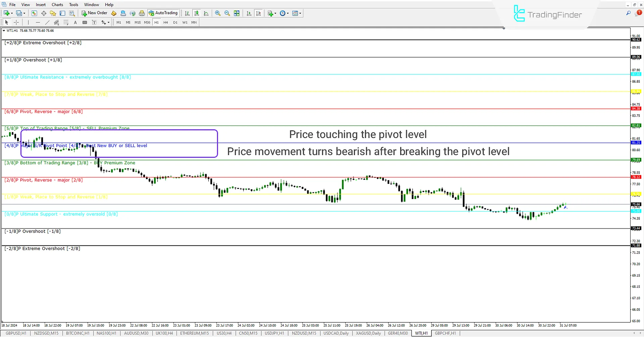Insert a text label with the A tool
The image size is (644, 337).
(75, 22)
